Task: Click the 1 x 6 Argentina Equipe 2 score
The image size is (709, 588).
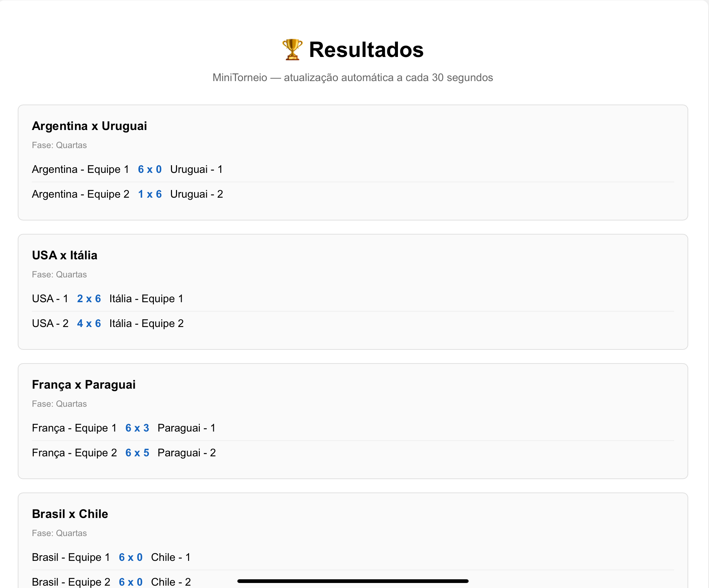Action: (x=150, y=194)
